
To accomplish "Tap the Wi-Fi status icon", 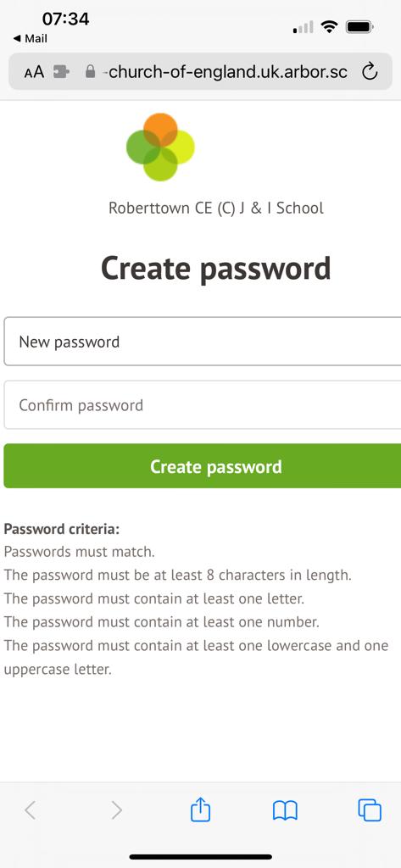I will (x=330, y=26).
